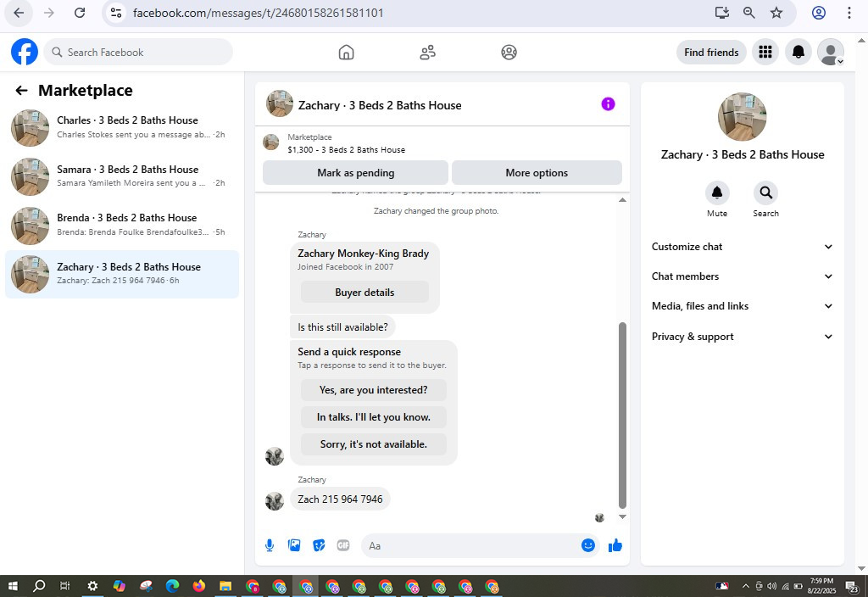The image size is (868, 597).
Task: Mute this chat with the bell icon
Action: [x=717, y=192]
